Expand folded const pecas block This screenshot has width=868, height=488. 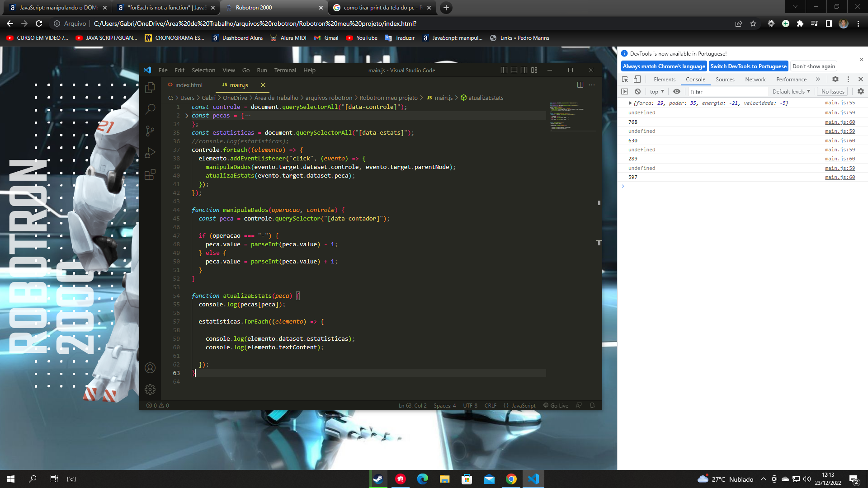click(x=187, y=116)
